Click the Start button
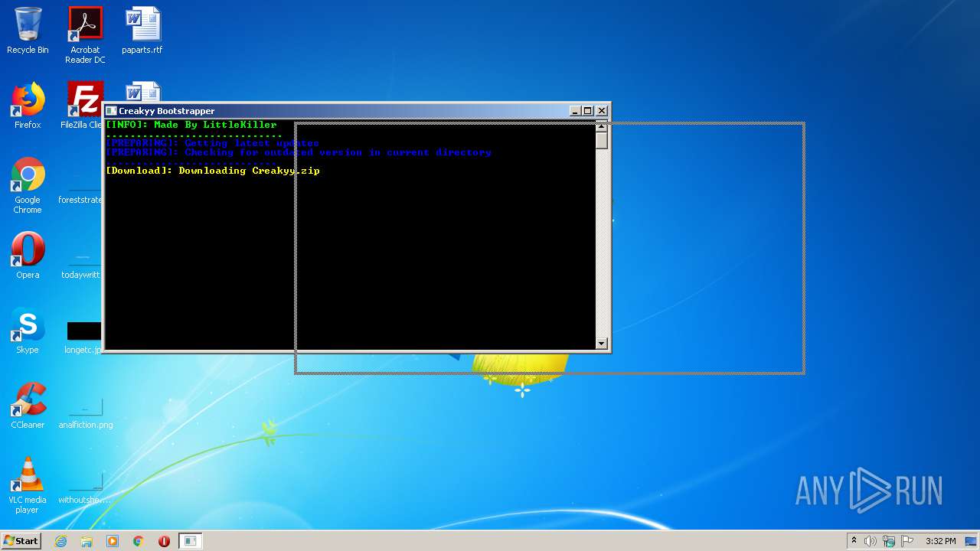Image resolution: width=980 pixels, height=551 pixels. coord(21,541)
